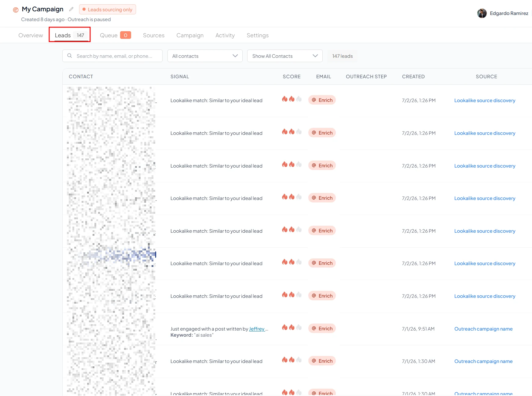Image resolution: width=532 pixels, height=396 pixels.
Task: Click Enrich for the 'ai sales' keyword lead
Action: [x=322, y=328]
